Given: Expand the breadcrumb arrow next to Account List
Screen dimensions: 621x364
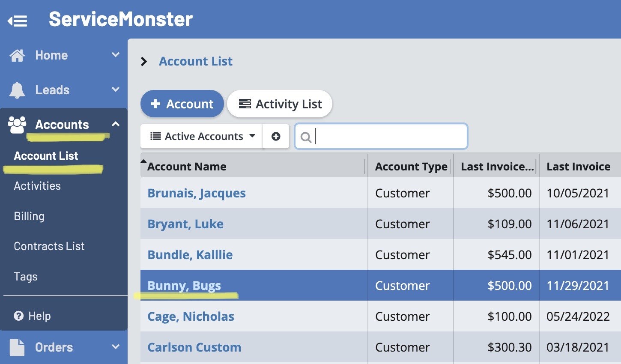Looking at the screenshot, I should click(144, 62).
